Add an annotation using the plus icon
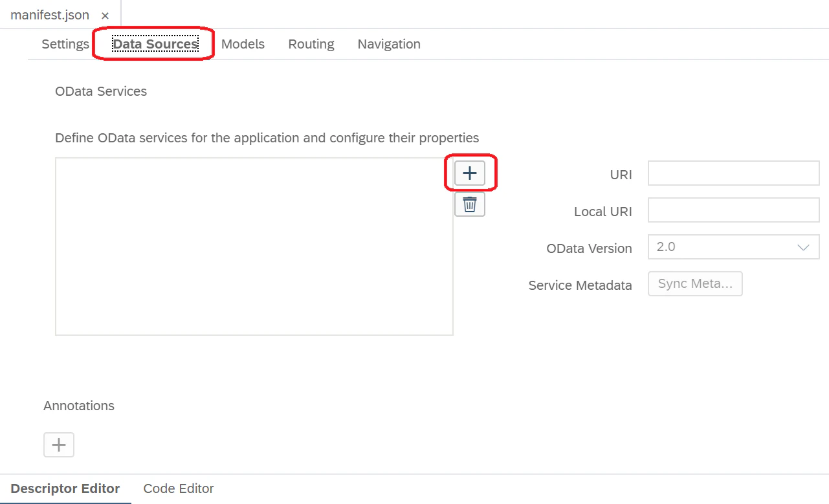 pyautogui.click(x=59, y=445)
